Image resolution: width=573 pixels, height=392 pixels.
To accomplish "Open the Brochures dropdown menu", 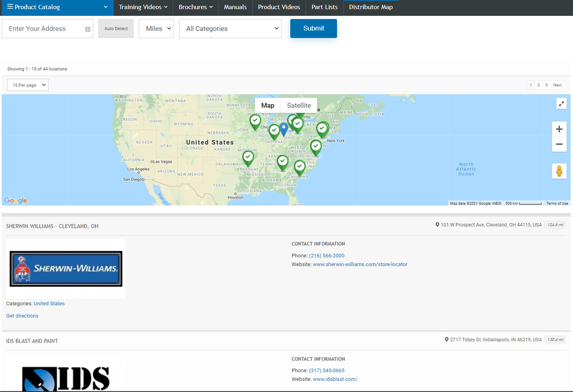I will (x=195, y=7).
